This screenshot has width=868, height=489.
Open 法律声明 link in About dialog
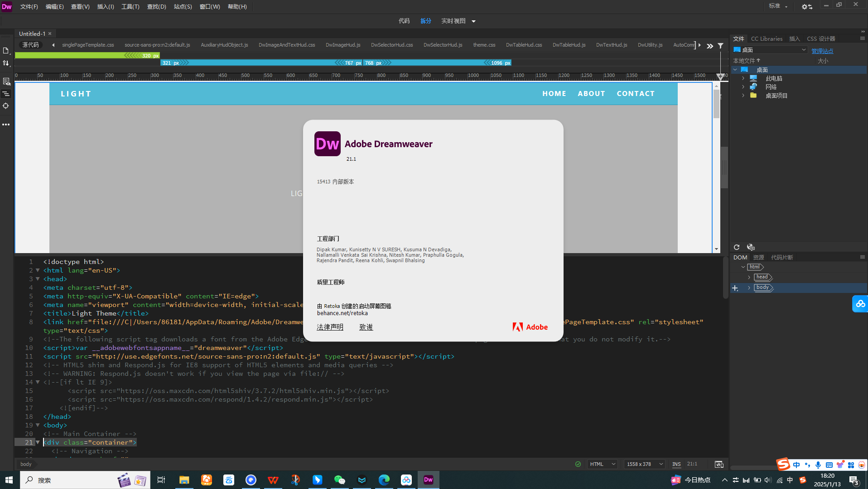pos(330,327)
